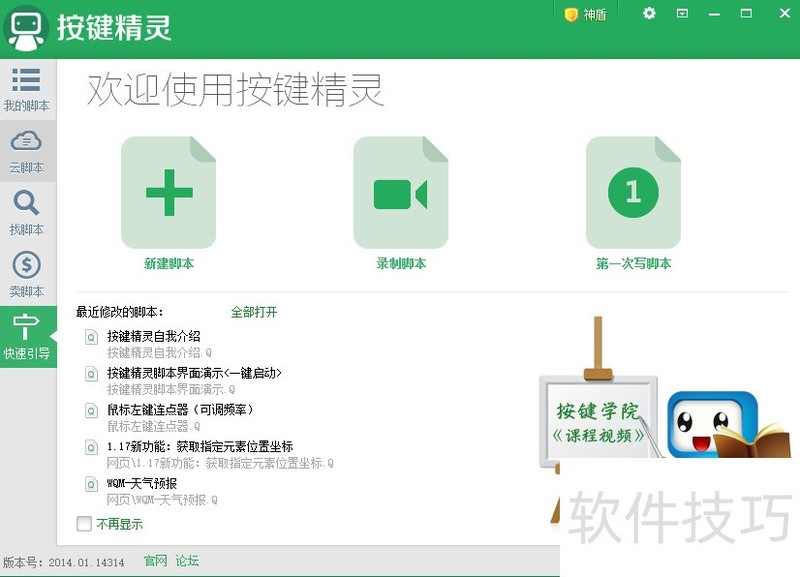Close the 按键精灵 window
The height and width of the screenshot is (577, 800).
coord(785,13)
